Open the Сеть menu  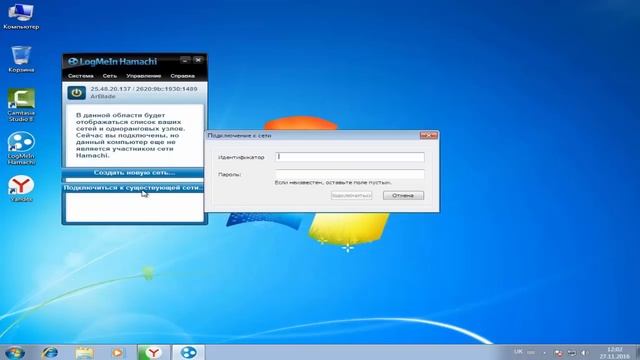tap(109, 76)
